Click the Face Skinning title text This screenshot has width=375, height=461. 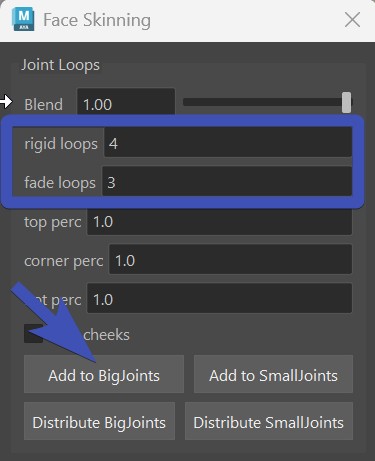pyautogui.click(x=97, y=20)
